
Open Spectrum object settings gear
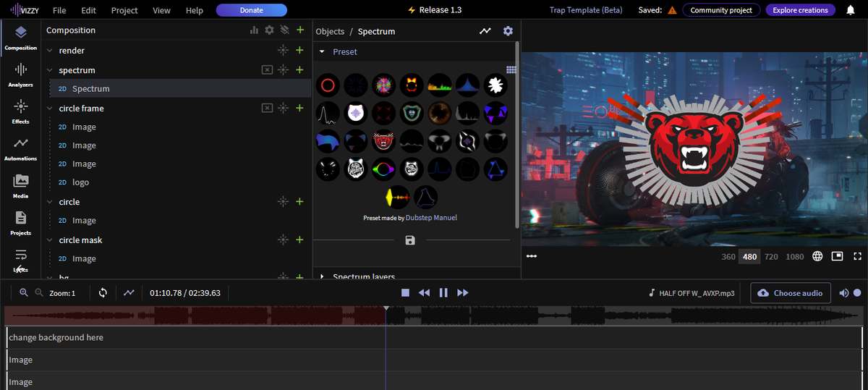(x=508, y=31)
